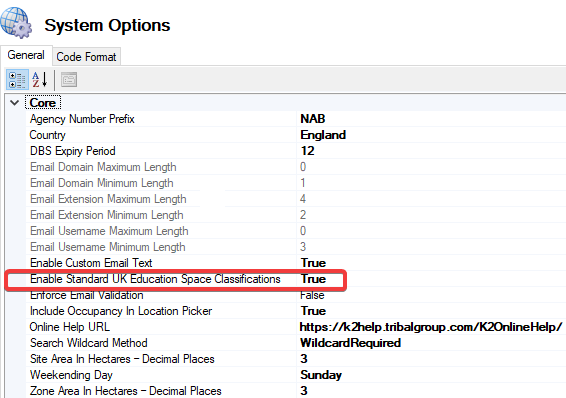This screenshot has height=398, width=566.
Task: Click the System Options globe gear icon
Action: 16,23
